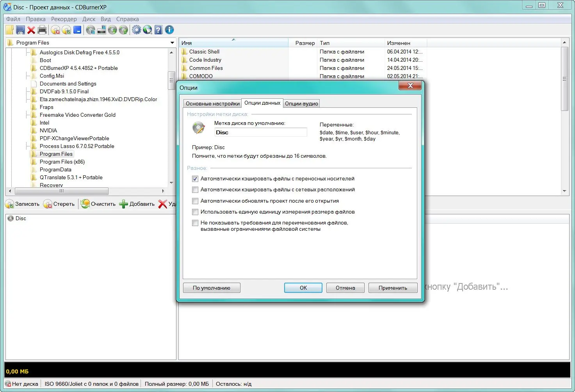This screenshot has height=392, width=575.
Task: Open a new compilation with the folder icon
Action: pyautogui.click(x=9, y=30)
